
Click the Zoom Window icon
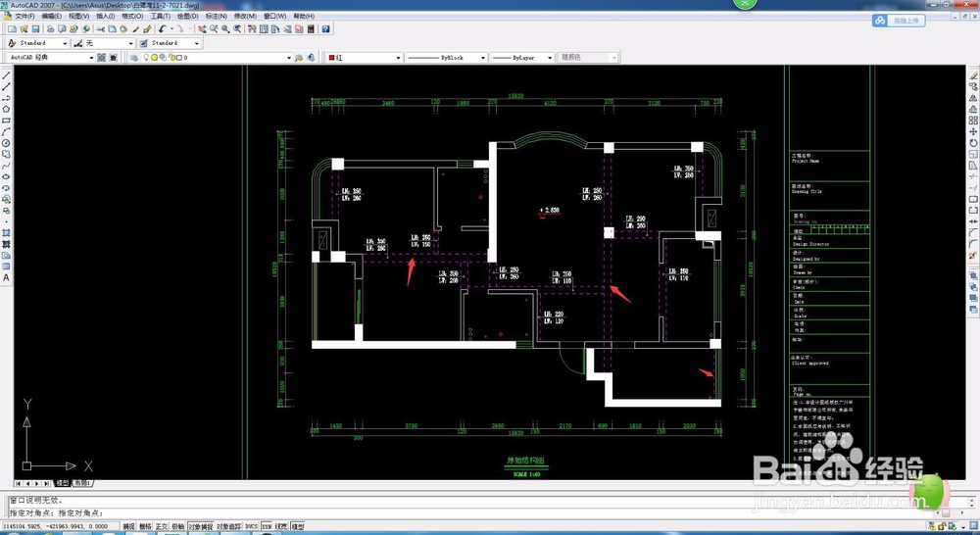(x=225, y=28)
